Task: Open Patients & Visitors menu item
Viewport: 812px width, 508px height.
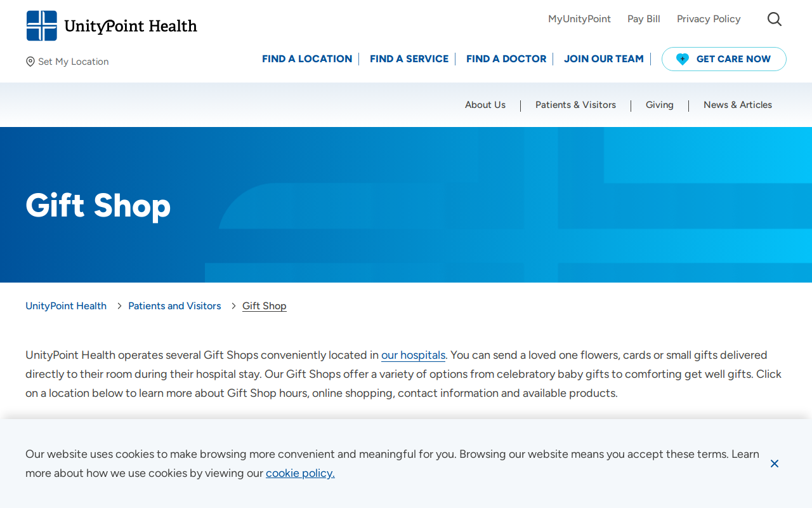Action: [575, 105]
